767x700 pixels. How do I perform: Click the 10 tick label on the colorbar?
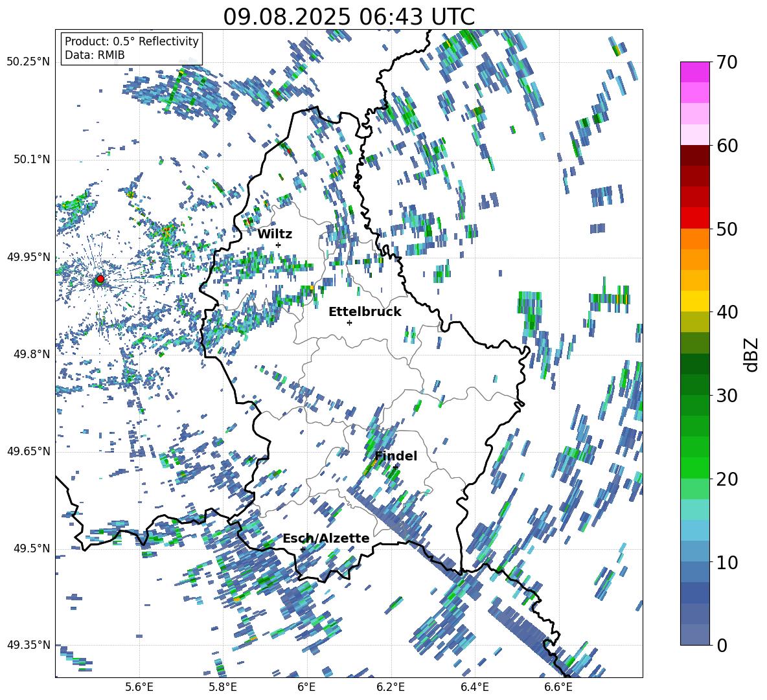point(726,562)
